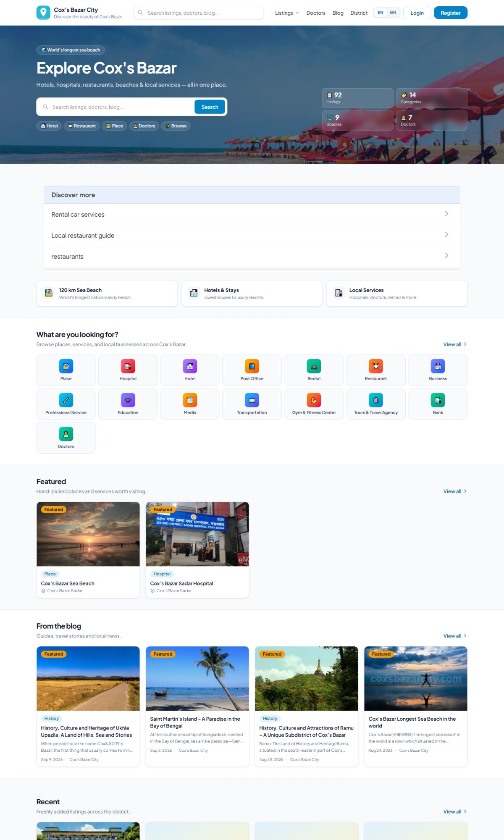504x840 pixels.
Task: Expand the Listings dropdown menu
Action: tap(287, 13)
